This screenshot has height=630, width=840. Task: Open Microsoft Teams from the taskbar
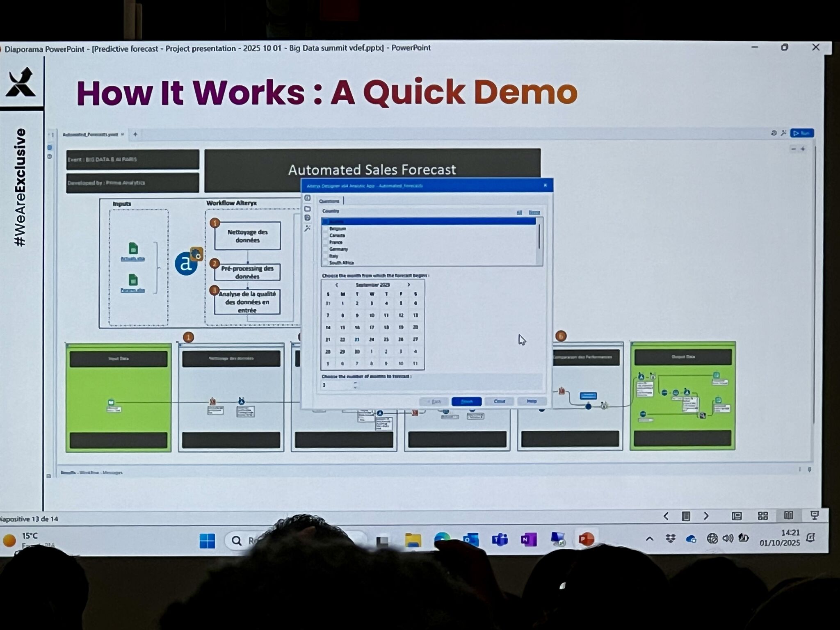[500, 539]
